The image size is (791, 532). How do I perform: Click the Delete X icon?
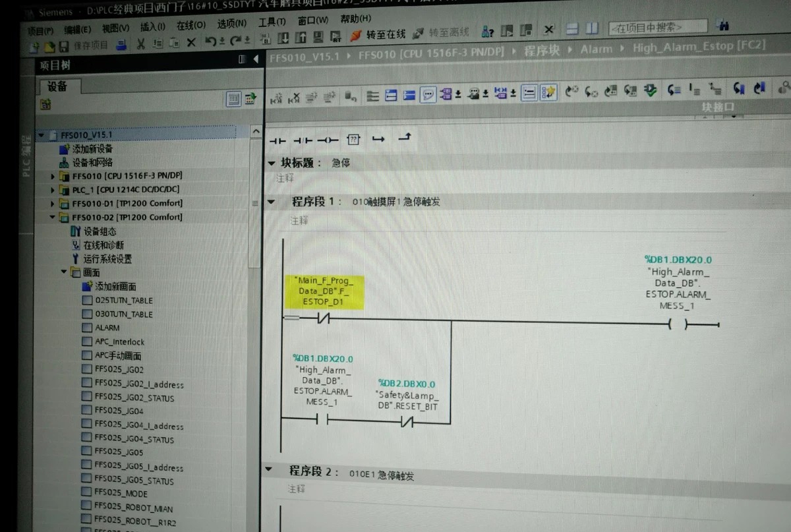tap(191, 43)
